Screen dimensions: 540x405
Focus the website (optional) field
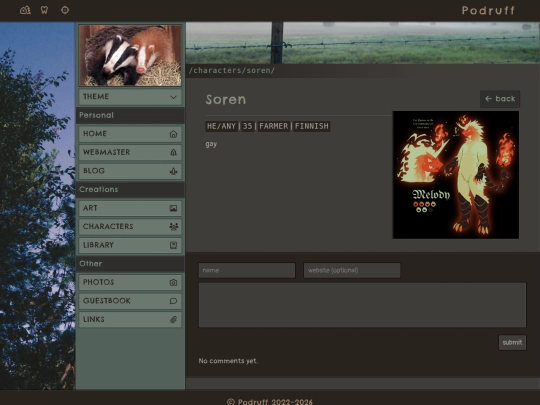click(352, 270)
